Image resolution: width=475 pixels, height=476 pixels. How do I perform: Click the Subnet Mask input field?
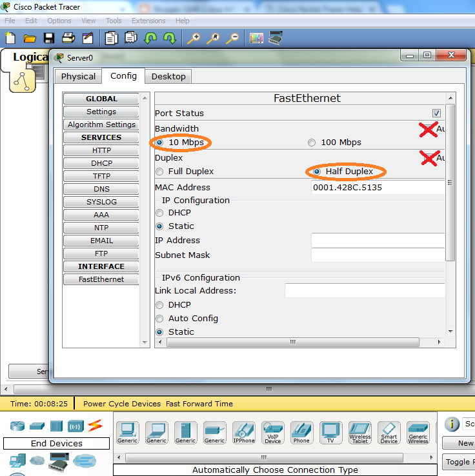378,255
